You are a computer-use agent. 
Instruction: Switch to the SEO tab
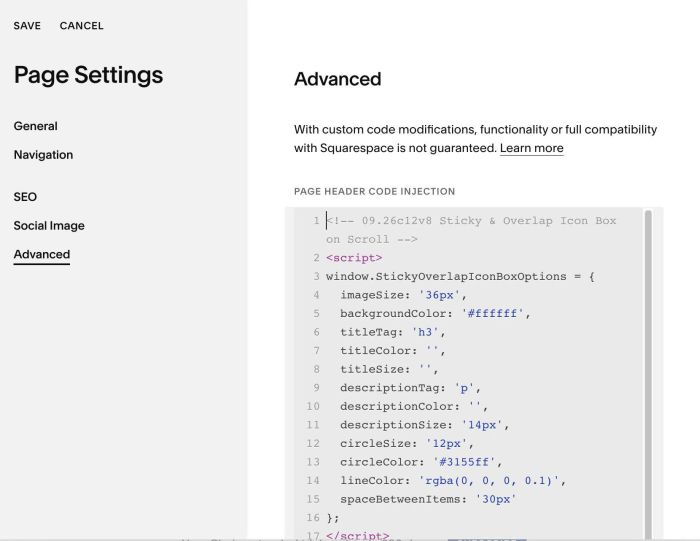[25, 197]
